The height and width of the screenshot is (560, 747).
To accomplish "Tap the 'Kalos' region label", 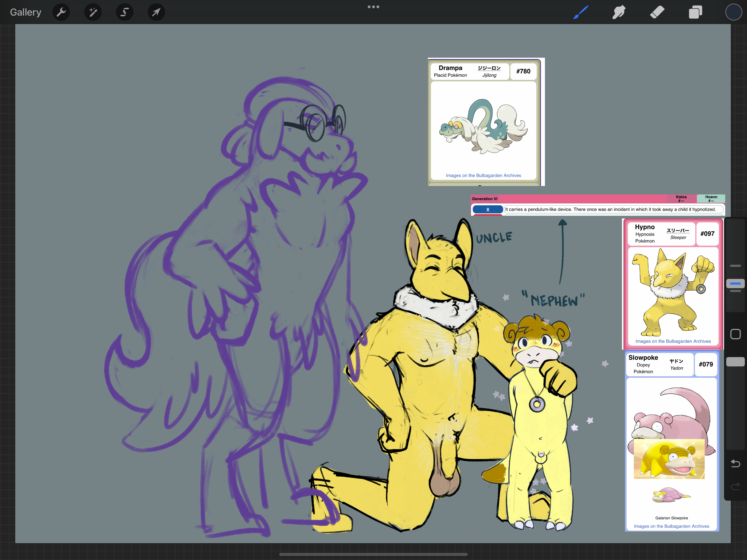I will coord(681,197).
